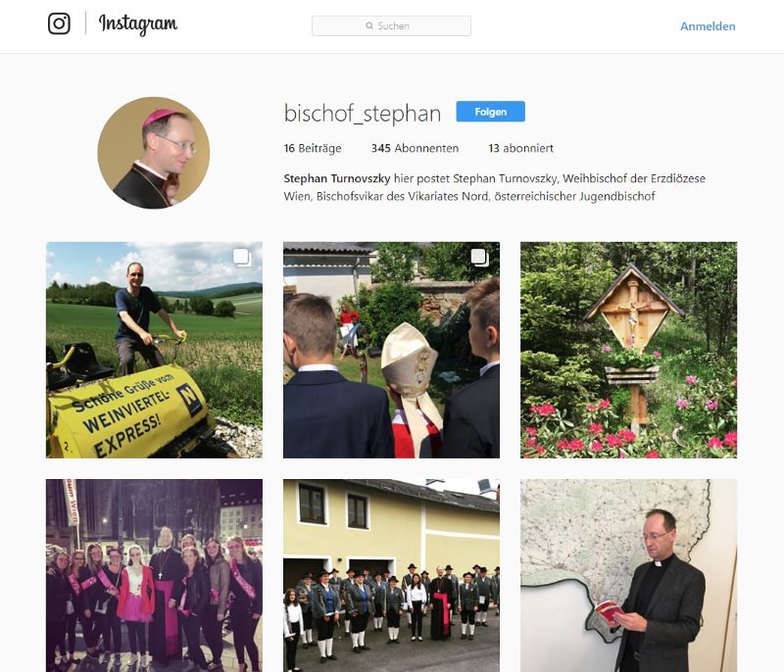The width and height of the screenshot is (784, 672).
Task: Open the brass band in front of yellow house
Action: 391,576
